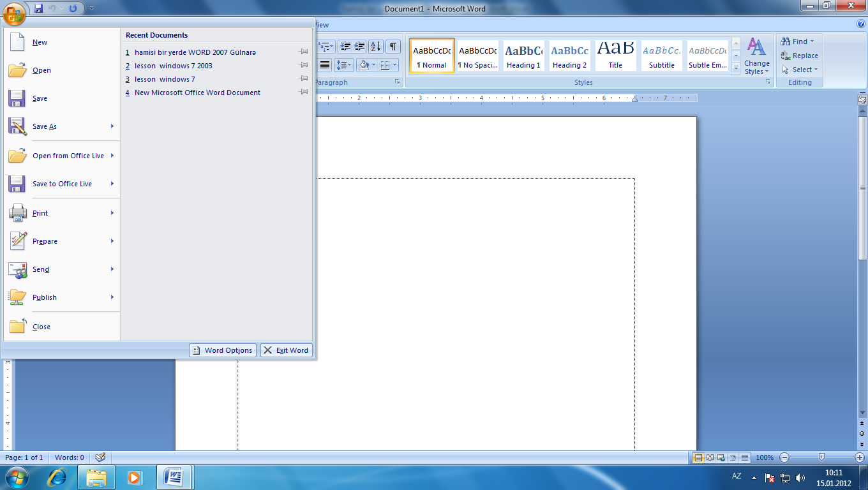Viewport: 868px width, 490px height.
Task: Switch to Draft view
Action: 744,457
